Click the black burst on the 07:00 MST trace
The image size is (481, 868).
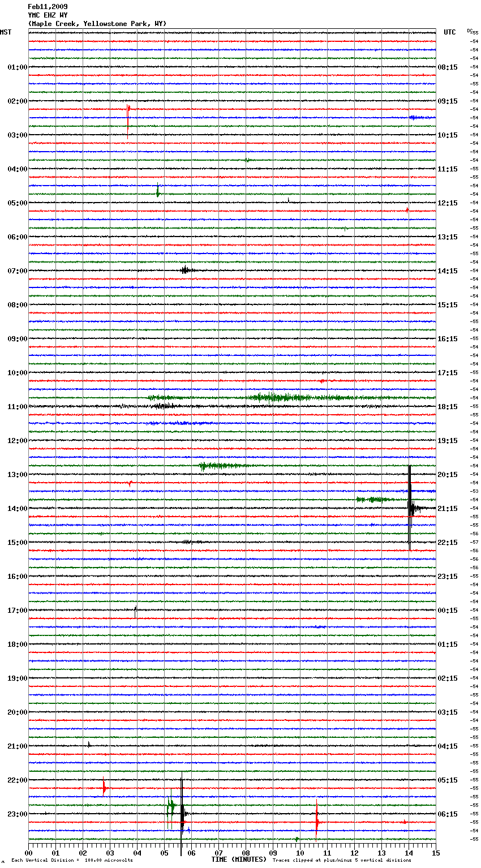point(186,270)
